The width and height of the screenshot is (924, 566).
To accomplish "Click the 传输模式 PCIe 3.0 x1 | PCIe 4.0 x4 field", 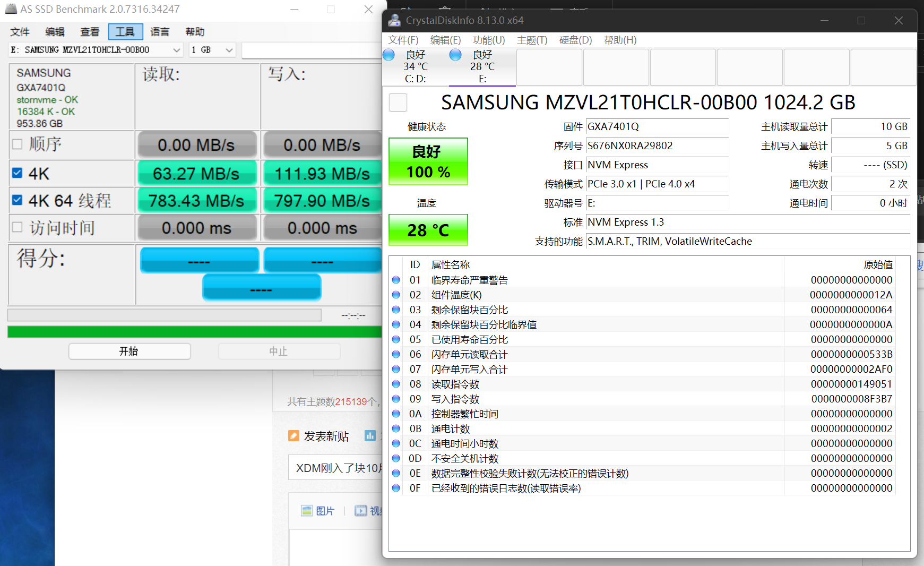I will (x=657, y=184).
